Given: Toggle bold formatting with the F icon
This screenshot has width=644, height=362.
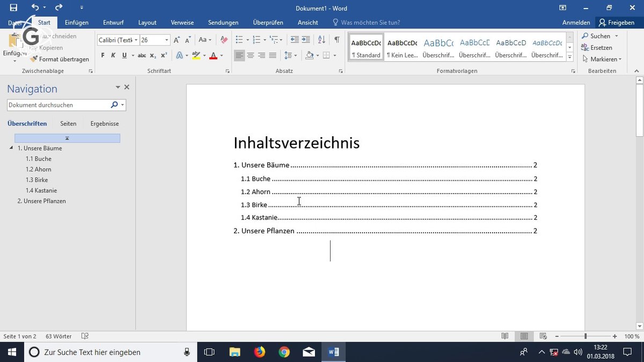Looking at the screenshot, I should click(101, 55).
